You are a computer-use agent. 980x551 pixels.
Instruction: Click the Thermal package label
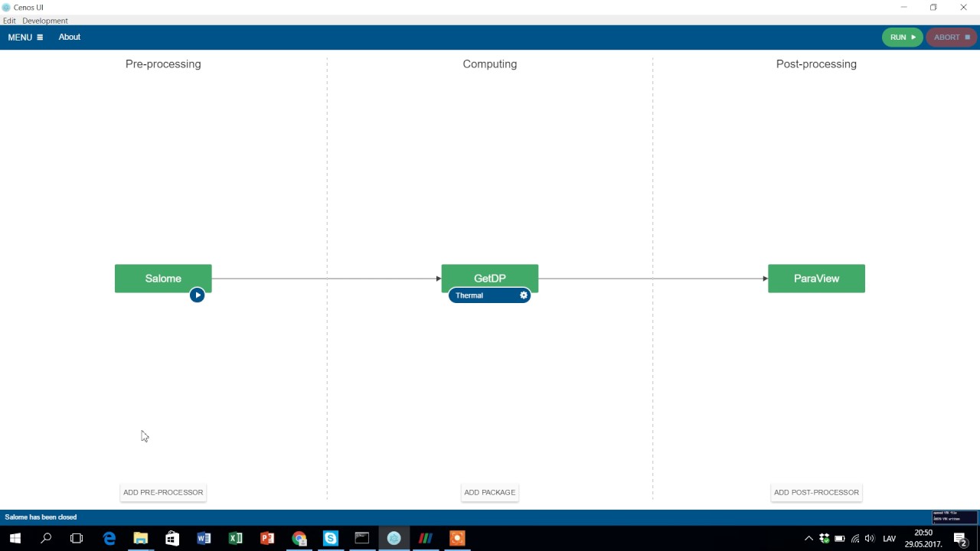pyautogui.click(x=469, y=295)
